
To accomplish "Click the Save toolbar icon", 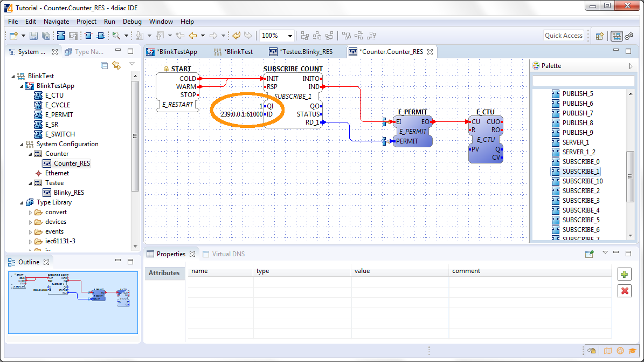I will pos(33,36).
